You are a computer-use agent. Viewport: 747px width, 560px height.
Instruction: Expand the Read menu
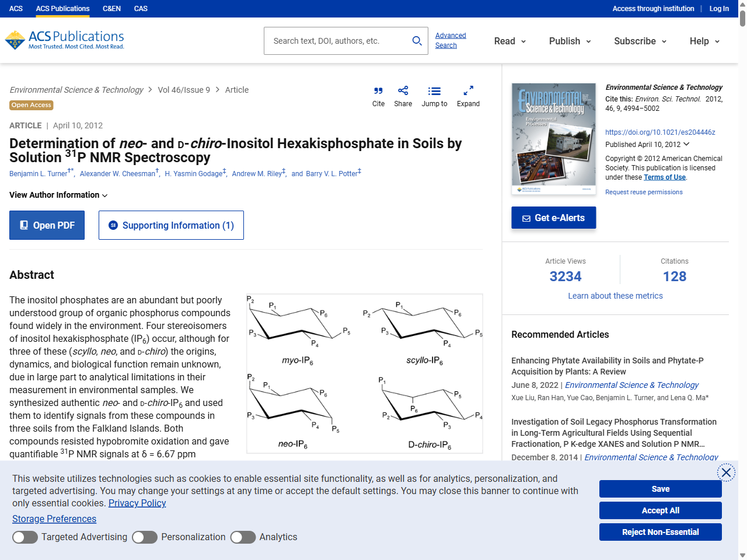(x=510, y=41)
